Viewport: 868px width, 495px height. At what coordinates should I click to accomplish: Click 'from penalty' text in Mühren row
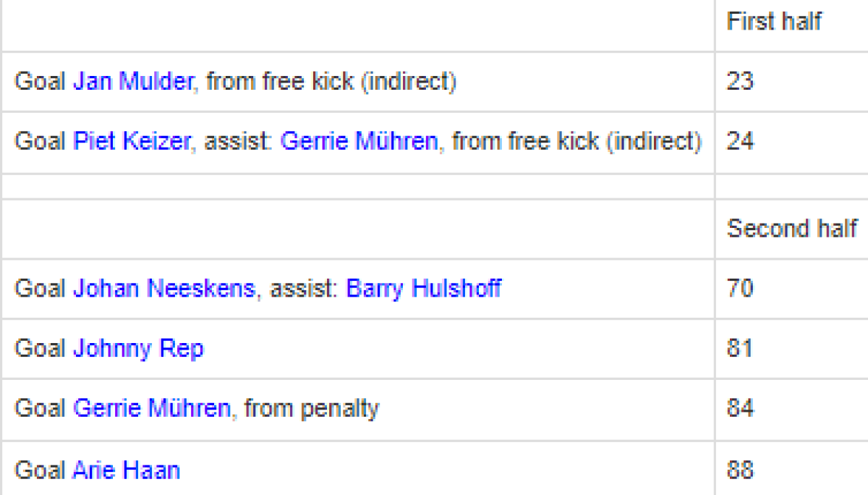point(311,409)
